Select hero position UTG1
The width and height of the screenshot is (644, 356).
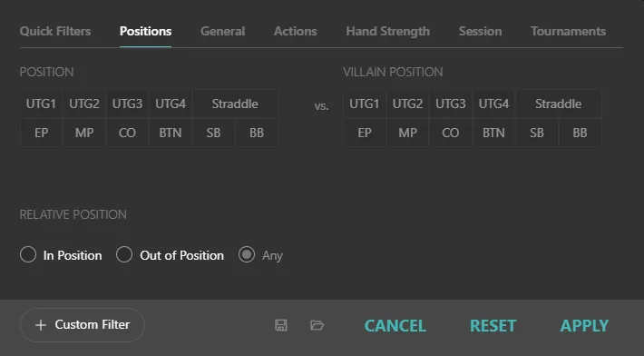click(x=41, y=104)
